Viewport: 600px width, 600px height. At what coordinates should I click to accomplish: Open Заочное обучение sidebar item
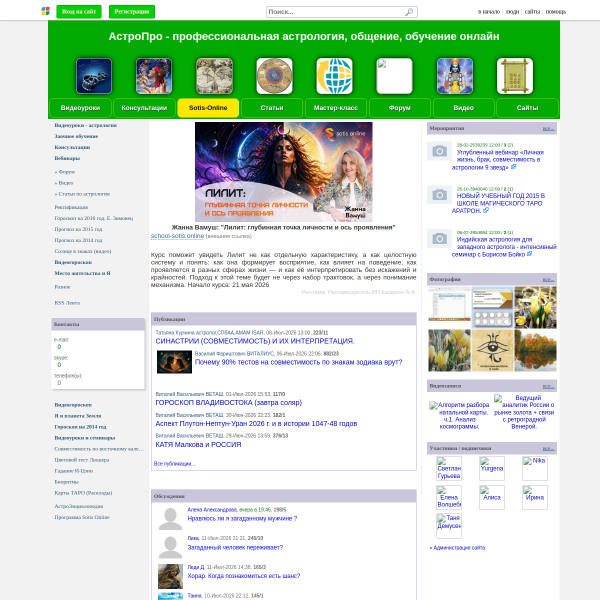76,136
